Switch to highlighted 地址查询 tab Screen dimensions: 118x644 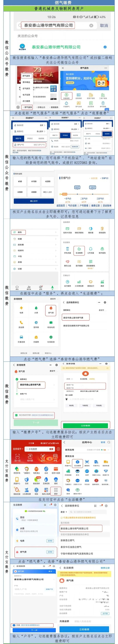[107, 134]
